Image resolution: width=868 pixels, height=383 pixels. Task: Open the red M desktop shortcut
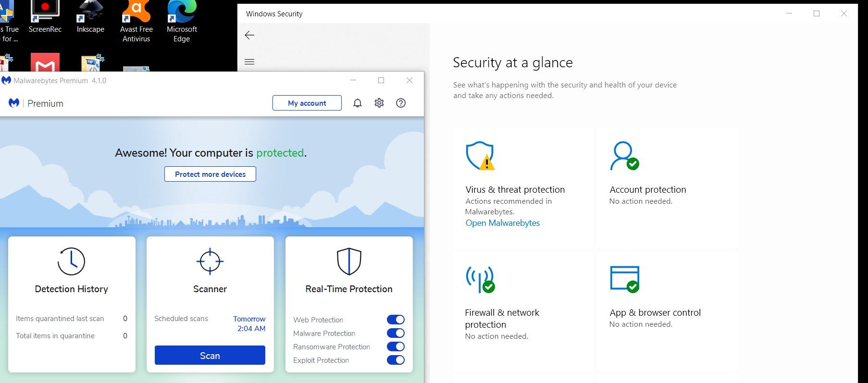pos(45,62)
